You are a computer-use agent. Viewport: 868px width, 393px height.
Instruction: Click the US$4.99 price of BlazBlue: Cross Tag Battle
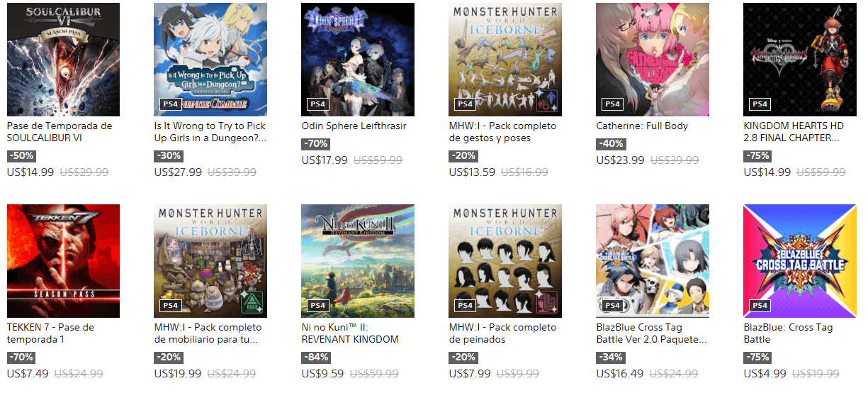click(x=765, y=374)
